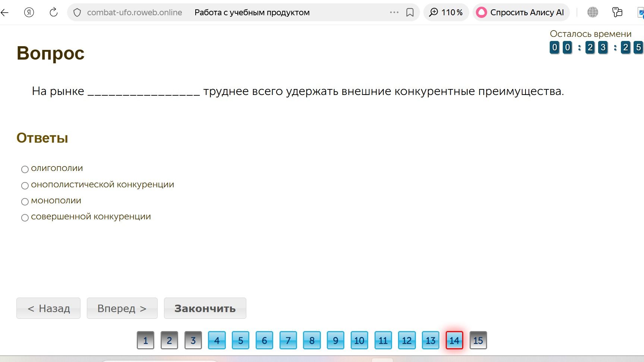
Task: Open the three-dots address bar menu
Action: (x=394, y=12)
